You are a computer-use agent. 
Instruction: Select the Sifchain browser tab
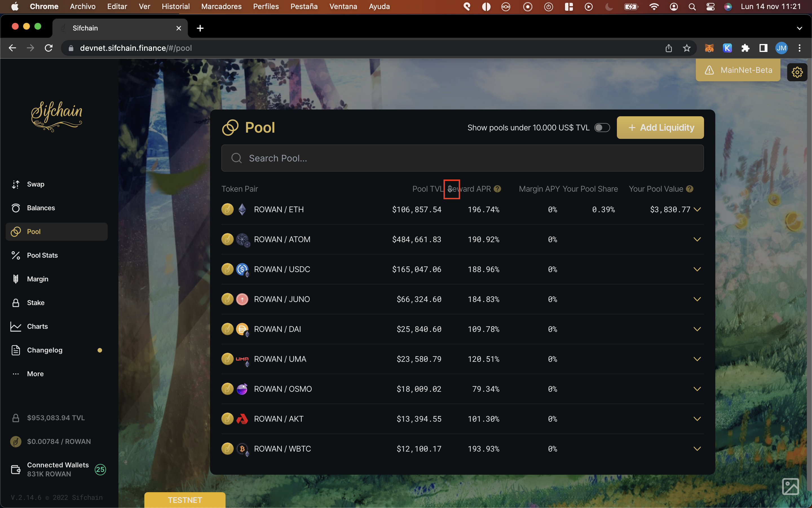pos(120,28)
